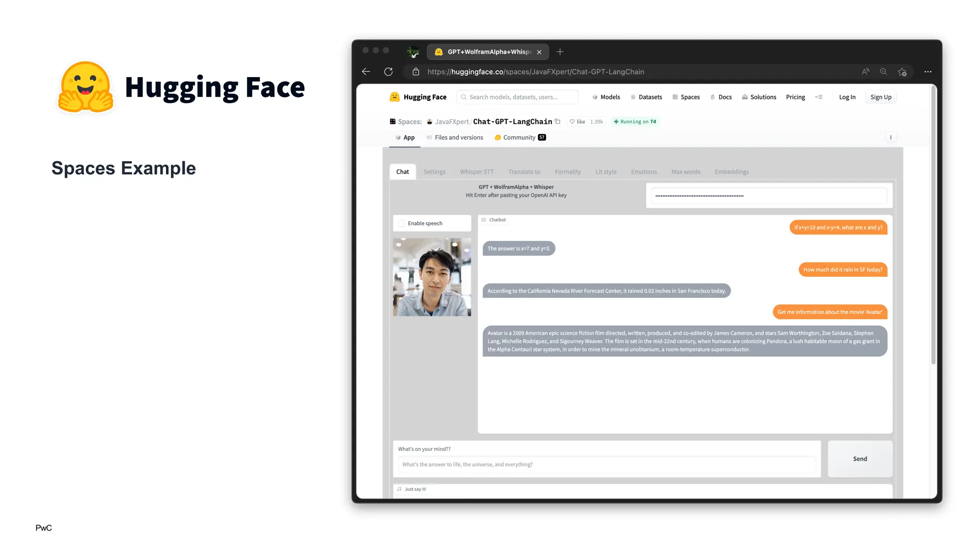This screenshot has width=980, height=551.
Task: Open the Files and versions tab
Action: (455, 138)
